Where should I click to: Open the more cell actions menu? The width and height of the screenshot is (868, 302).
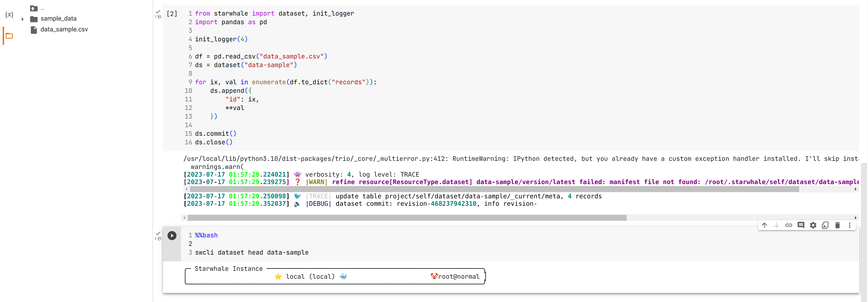tap(850, 225)
